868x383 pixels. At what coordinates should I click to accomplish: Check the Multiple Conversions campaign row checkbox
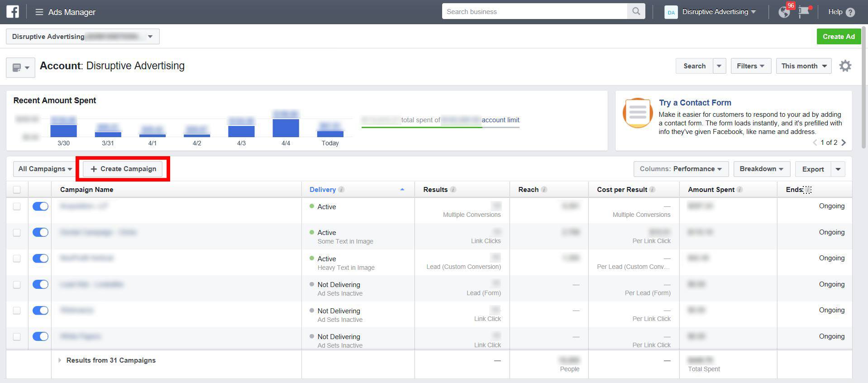[x=17, y=206]
